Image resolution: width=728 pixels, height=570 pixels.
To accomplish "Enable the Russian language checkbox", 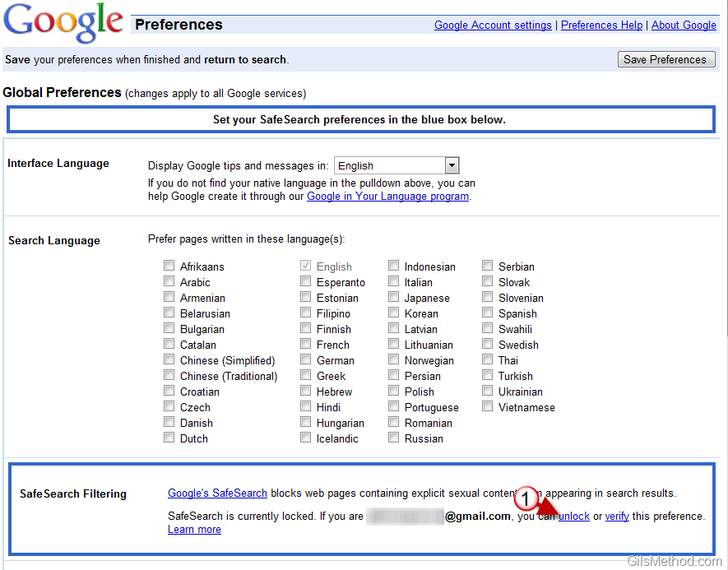I will [393, 438].
